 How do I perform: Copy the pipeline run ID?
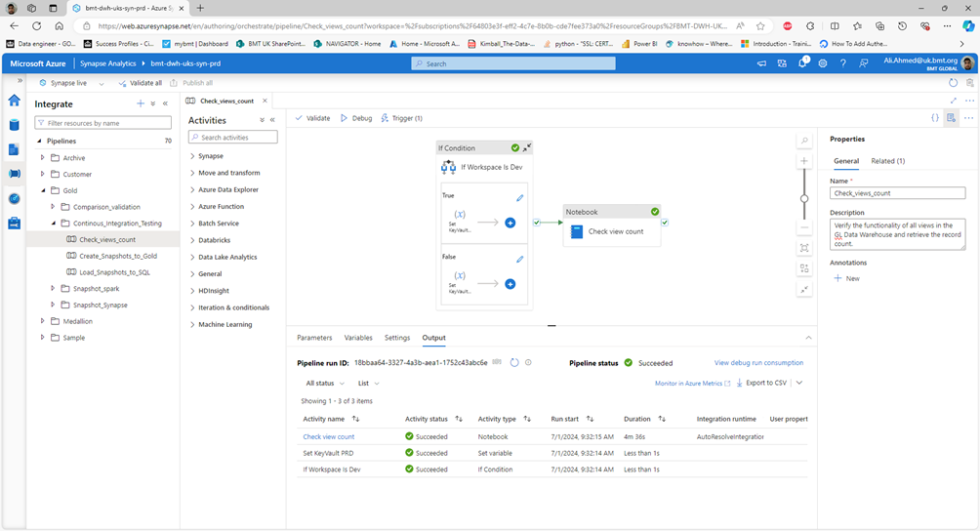(x=497, y=362)
